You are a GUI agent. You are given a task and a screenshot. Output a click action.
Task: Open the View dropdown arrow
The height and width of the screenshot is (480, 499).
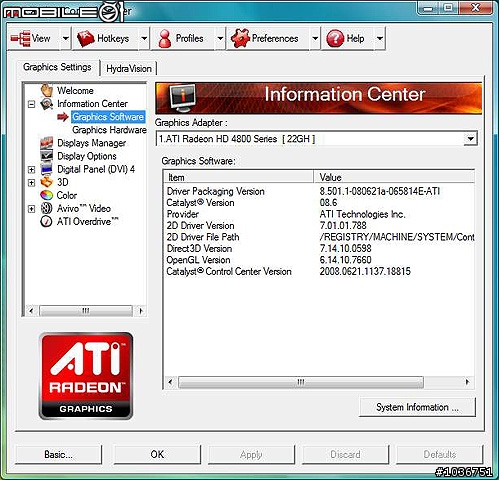66,39
